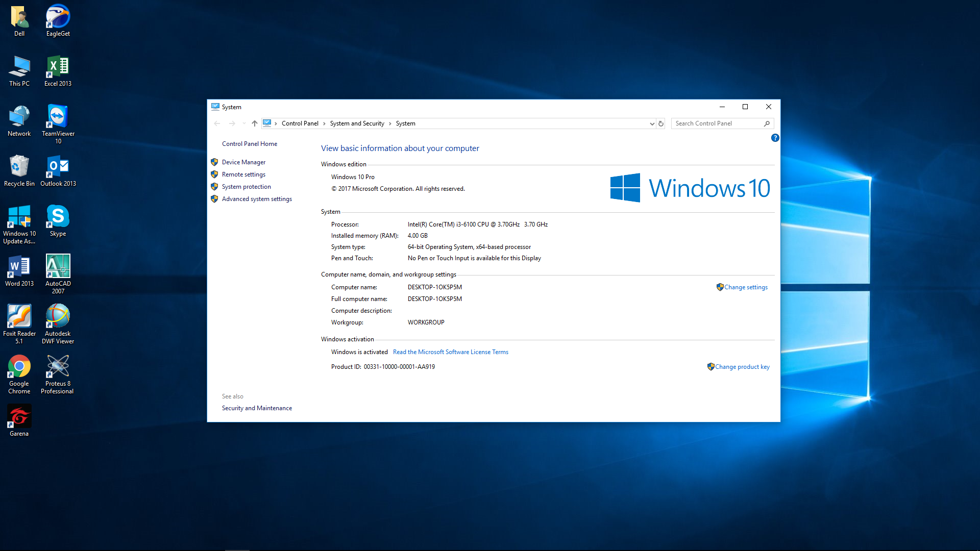Open the recent locations dropdown arrow
The height and width of the screenshot is (551, 980).
pyautogui.click(x=244, y=123)
